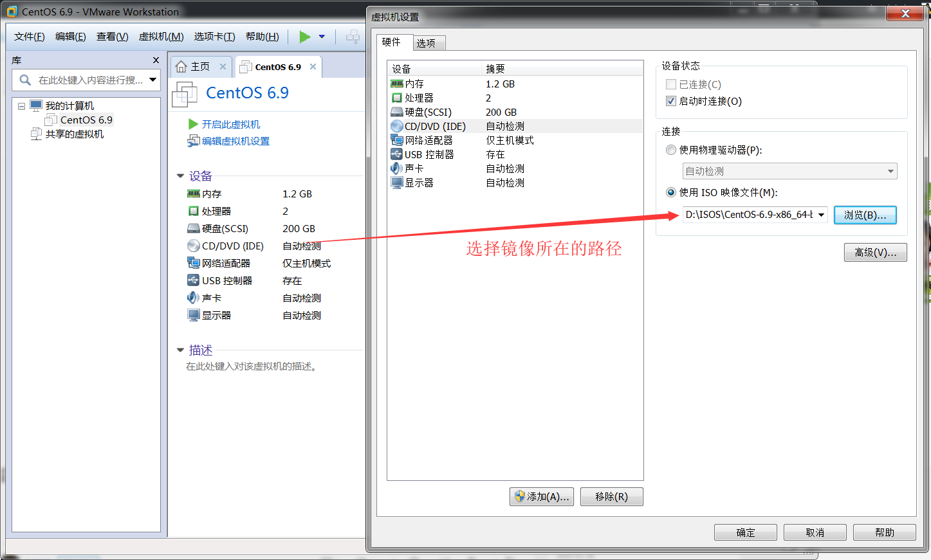Viewport: 931px width, 560px height.
Task: Collapse the 我的计算机 tree node
Action: [21, 106]
